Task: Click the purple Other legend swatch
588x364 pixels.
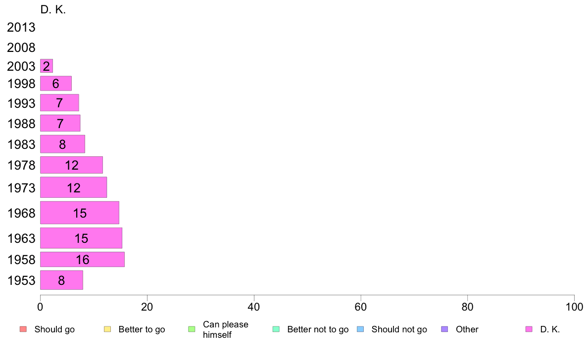Action: [444, 329]
